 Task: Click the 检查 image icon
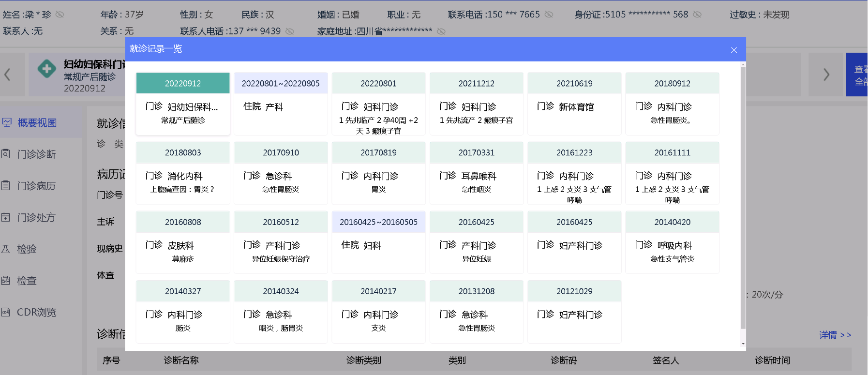click(x=6, y=280)
